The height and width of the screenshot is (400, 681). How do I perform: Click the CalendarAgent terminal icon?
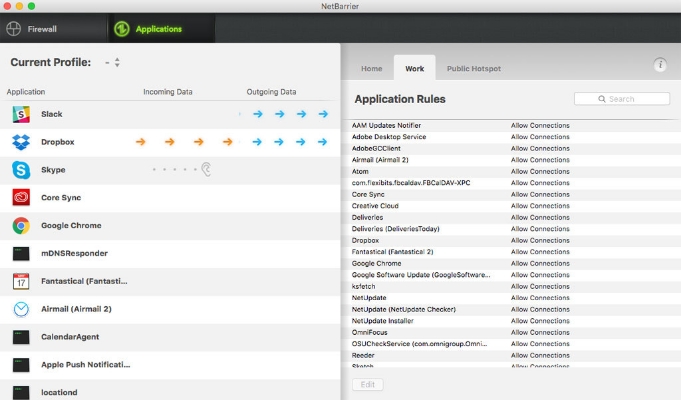(21, 337)
